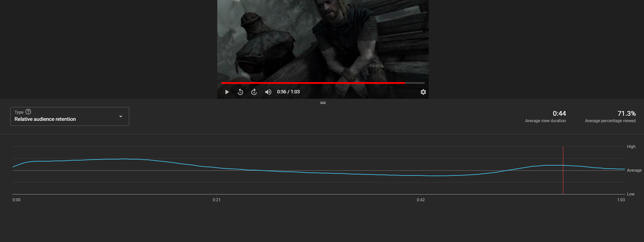Click the 0:44 average view duration value

point(559,113)
